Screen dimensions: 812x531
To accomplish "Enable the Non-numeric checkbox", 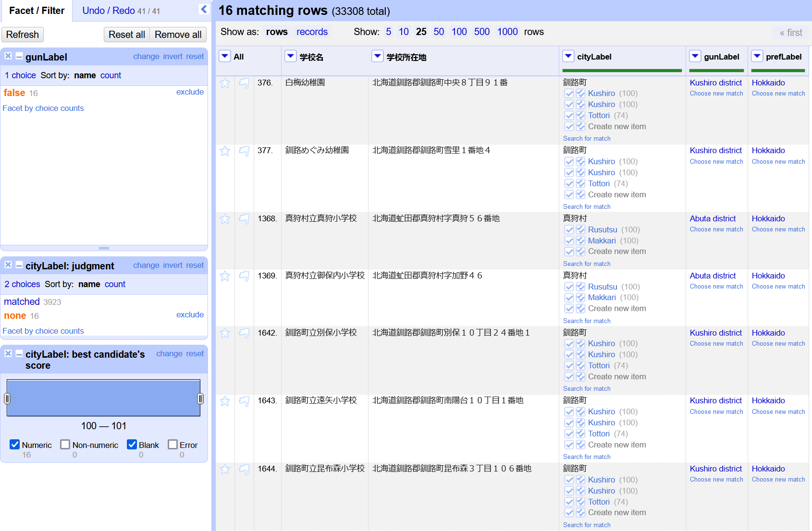I will click(65, 445).
